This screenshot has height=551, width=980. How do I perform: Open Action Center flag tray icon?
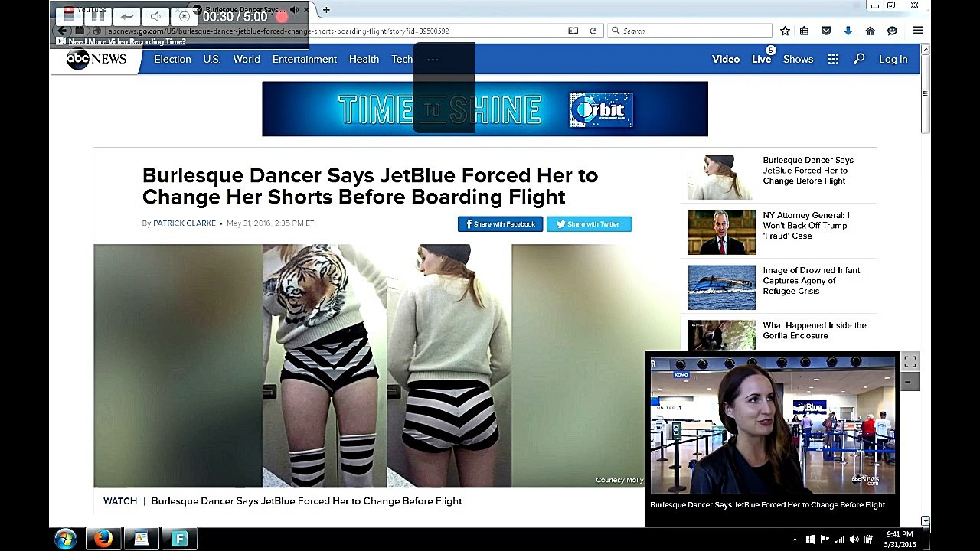(825, 540)
